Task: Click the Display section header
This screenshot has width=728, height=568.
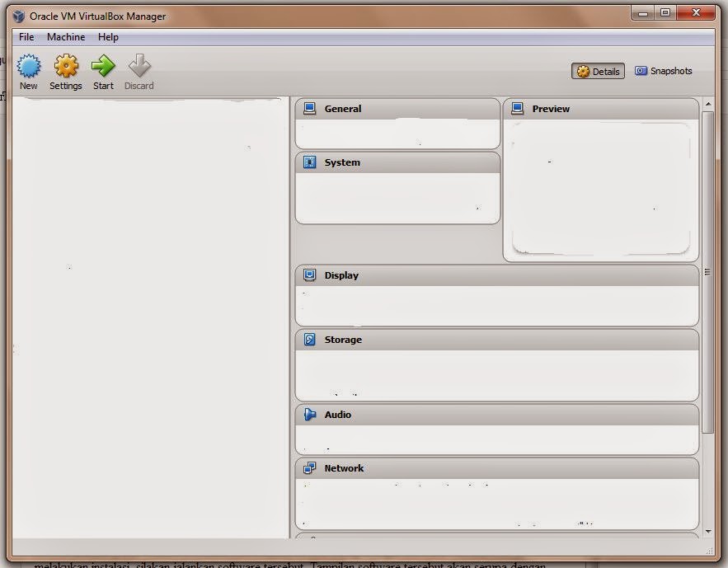Action: pyautogui.click(x=497, y=275)
